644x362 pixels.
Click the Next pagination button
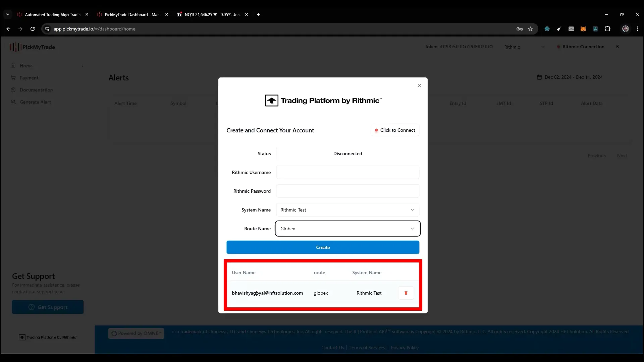(x=622, y=156)
